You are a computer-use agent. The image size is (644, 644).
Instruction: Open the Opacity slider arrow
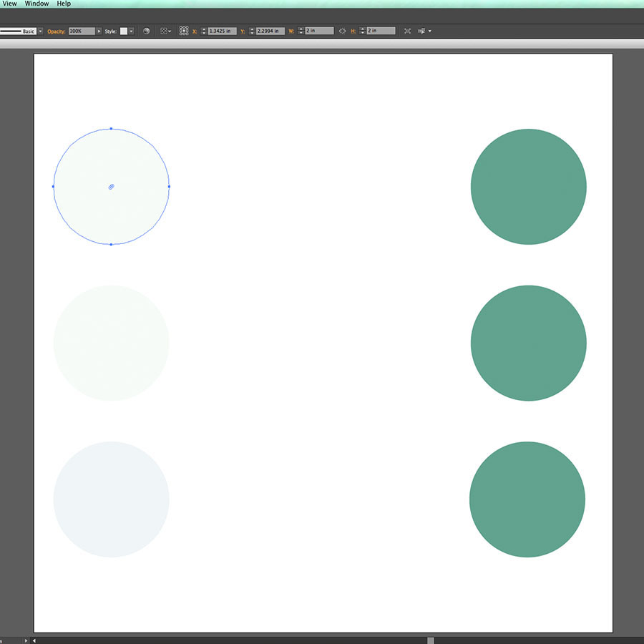point(99,31)
